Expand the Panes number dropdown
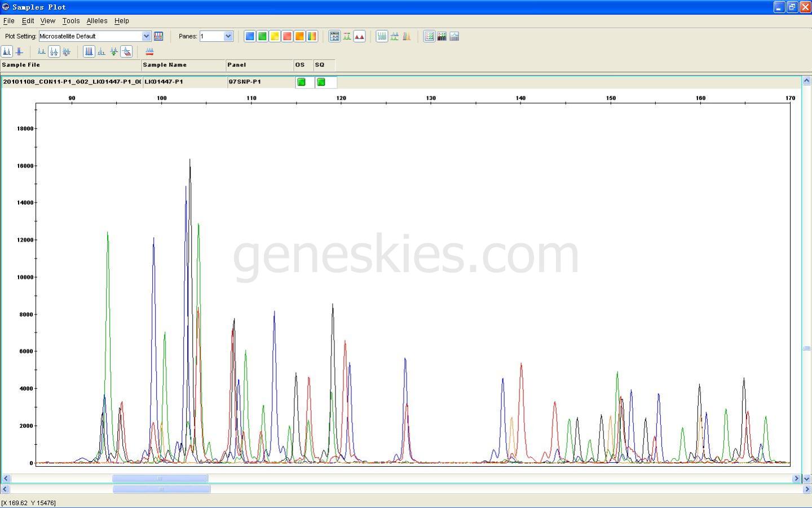 228,36
